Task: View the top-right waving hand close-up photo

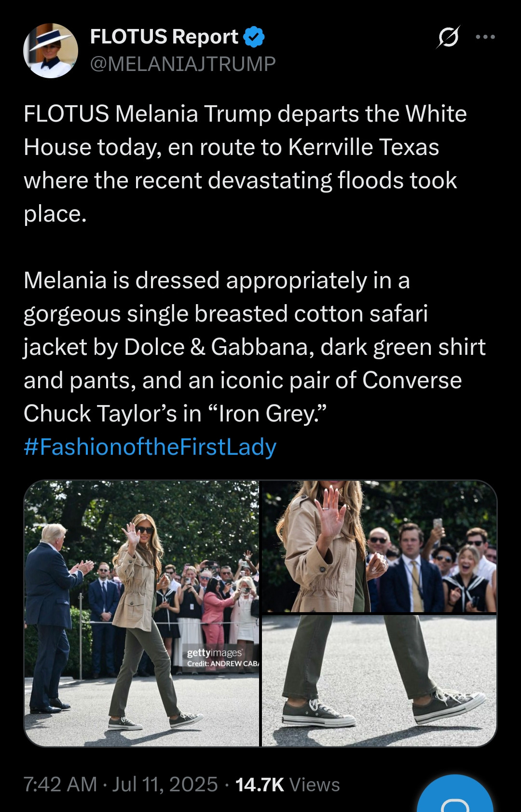Action: click(x=379, y=546)
